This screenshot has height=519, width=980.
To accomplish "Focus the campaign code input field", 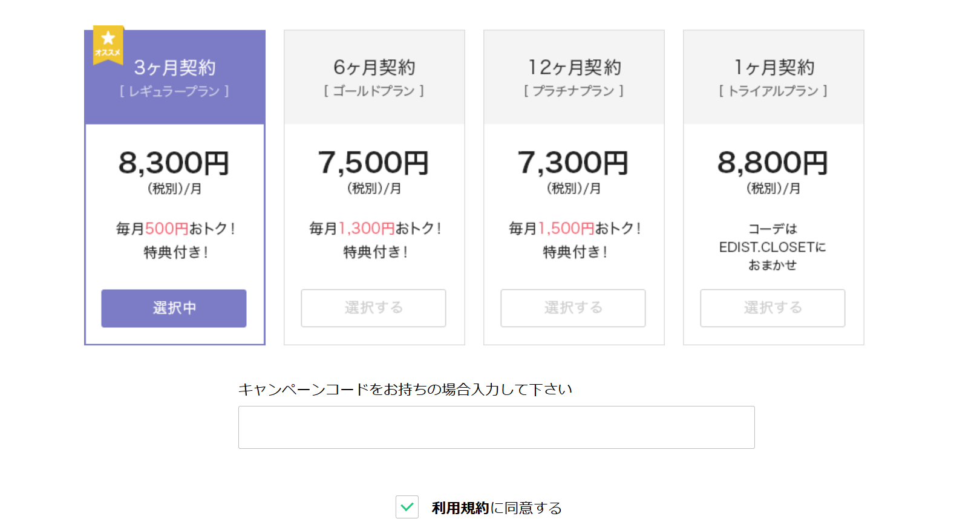I will coord(496,427).
